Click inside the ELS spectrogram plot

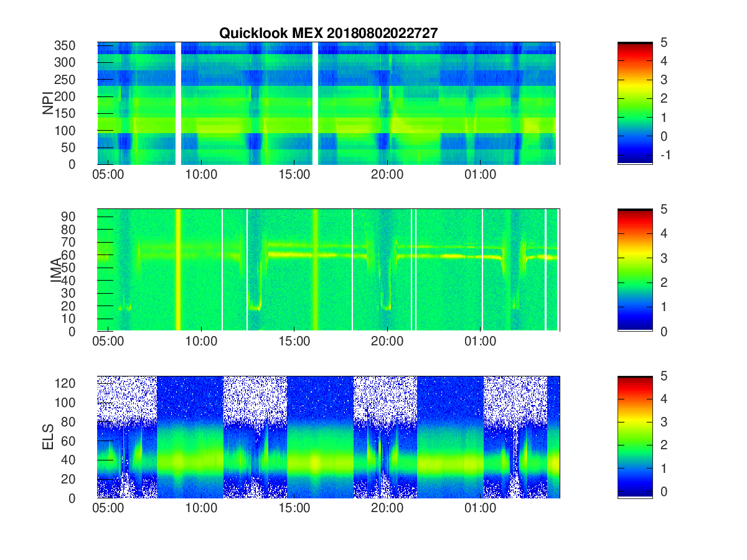[329, 437]
